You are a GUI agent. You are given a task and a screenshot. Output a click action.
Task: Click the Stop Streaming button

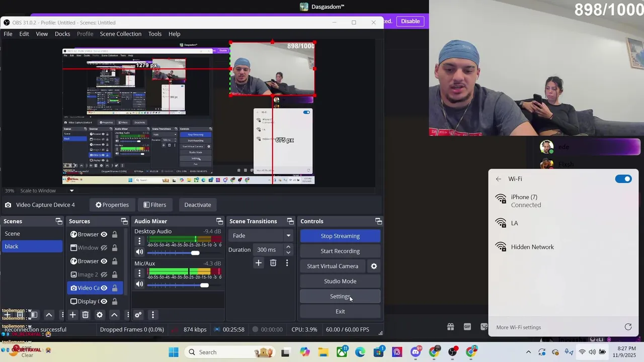coord(340,236)
